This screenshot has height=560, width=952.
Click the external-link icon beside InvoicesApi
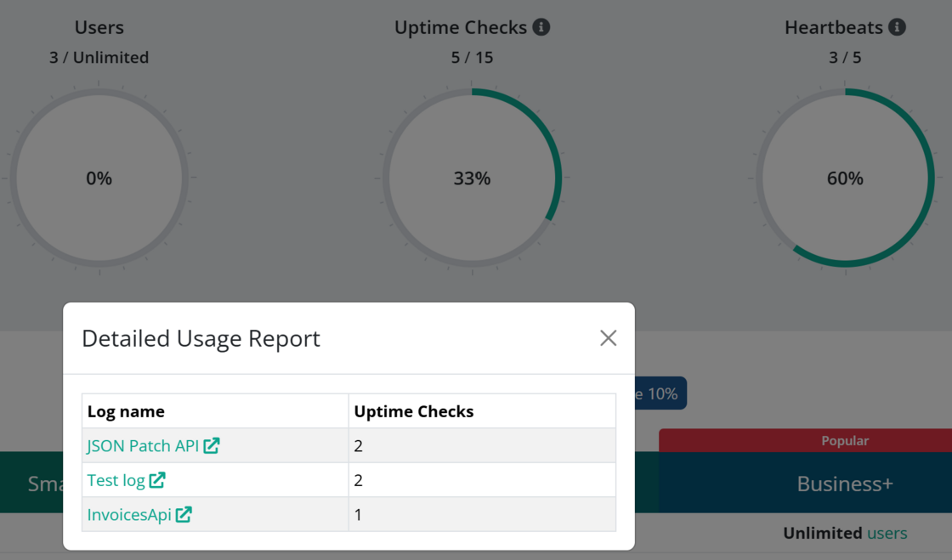coord(184,515)
